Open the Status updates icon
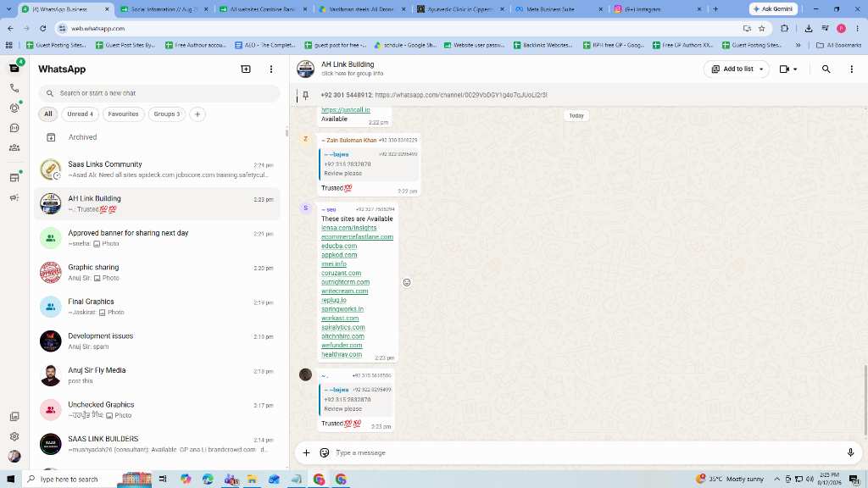The width and height of the screenshot is (868, 488). pyautogui.click(x=14, y=108)
